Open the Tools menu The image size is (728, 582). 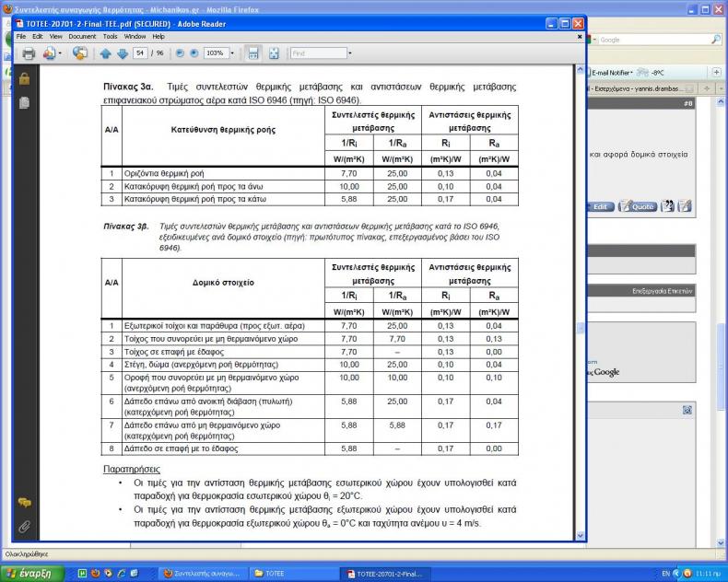(x=110, y=36)
